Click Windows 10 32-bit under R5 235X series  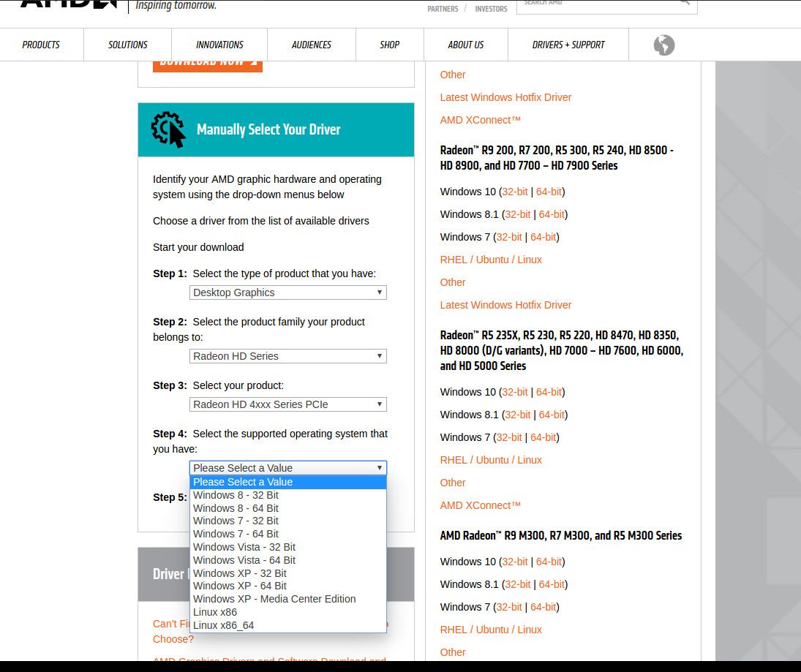tap(515, 392)
